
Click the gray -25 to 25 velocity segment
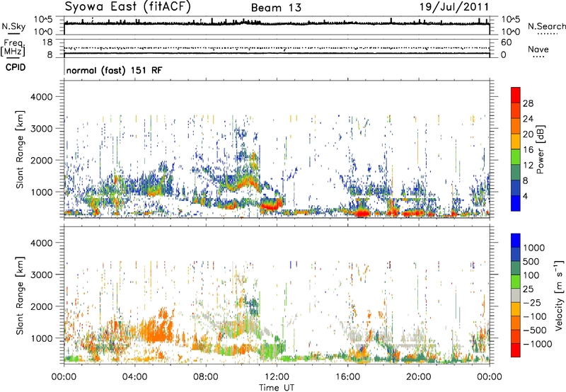click(516, 295)
